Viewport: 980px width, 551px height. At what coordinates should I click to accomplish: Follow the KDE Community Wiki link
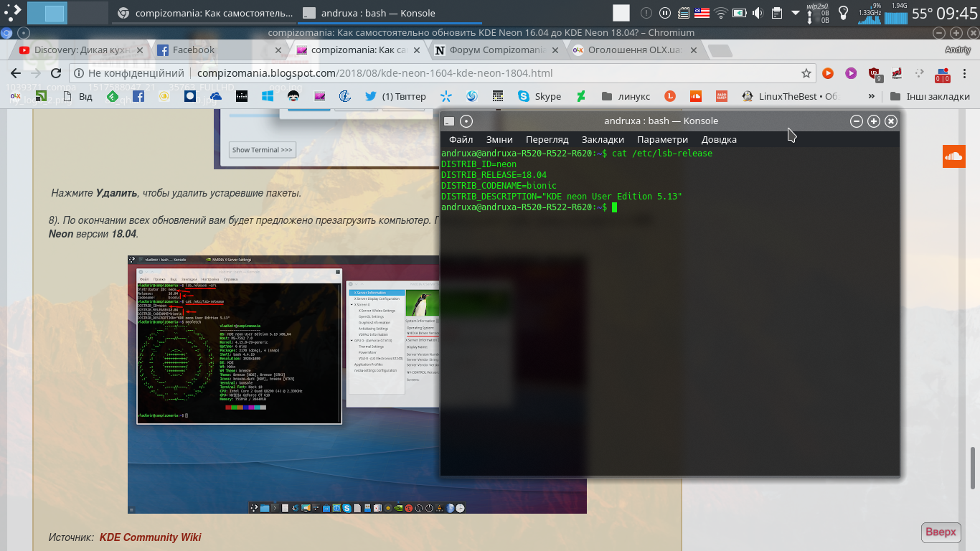click(150, 537)
